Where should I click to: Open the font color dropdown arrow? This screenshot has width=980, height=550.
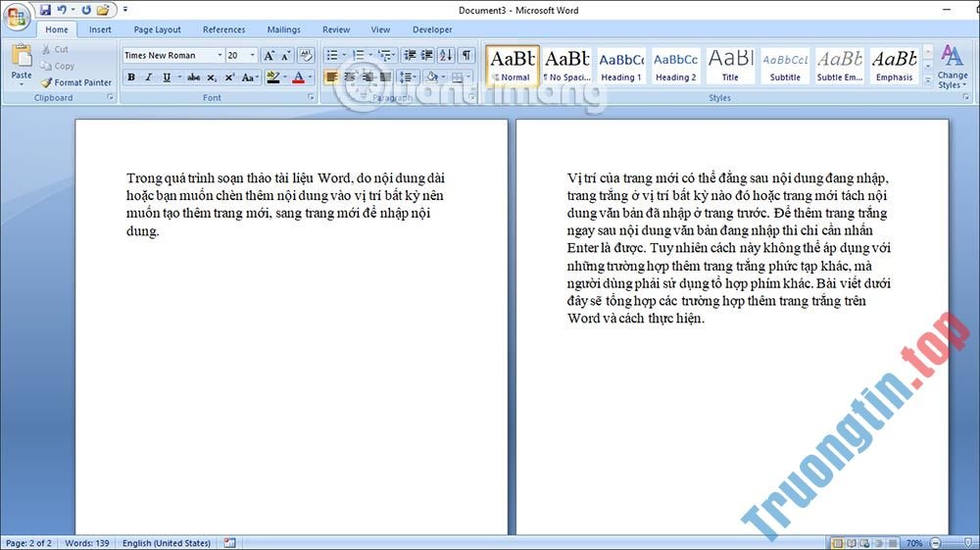310,76
